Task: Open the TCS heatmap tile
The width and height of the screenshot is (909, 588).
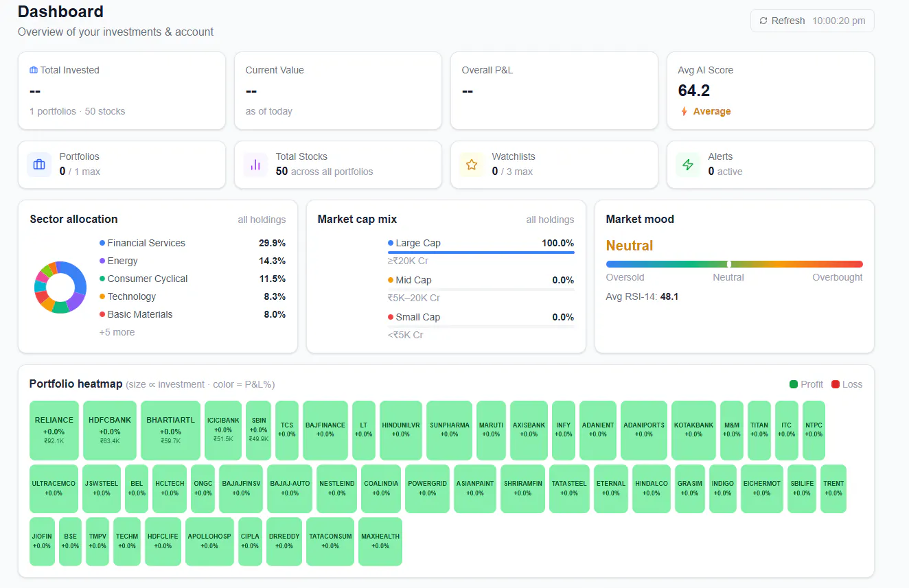Action: (x=287, y=430)
